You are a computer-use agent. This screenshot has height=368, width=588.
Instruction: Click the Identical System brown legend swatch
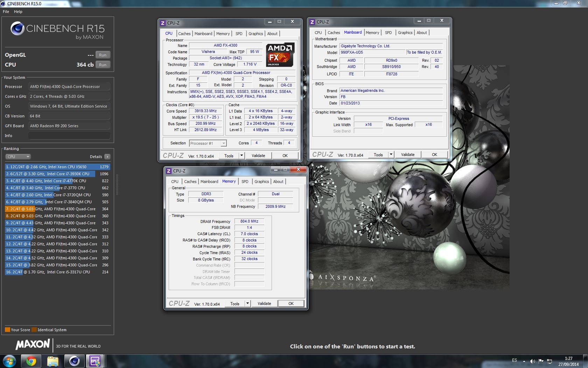(x=34, y=330)
